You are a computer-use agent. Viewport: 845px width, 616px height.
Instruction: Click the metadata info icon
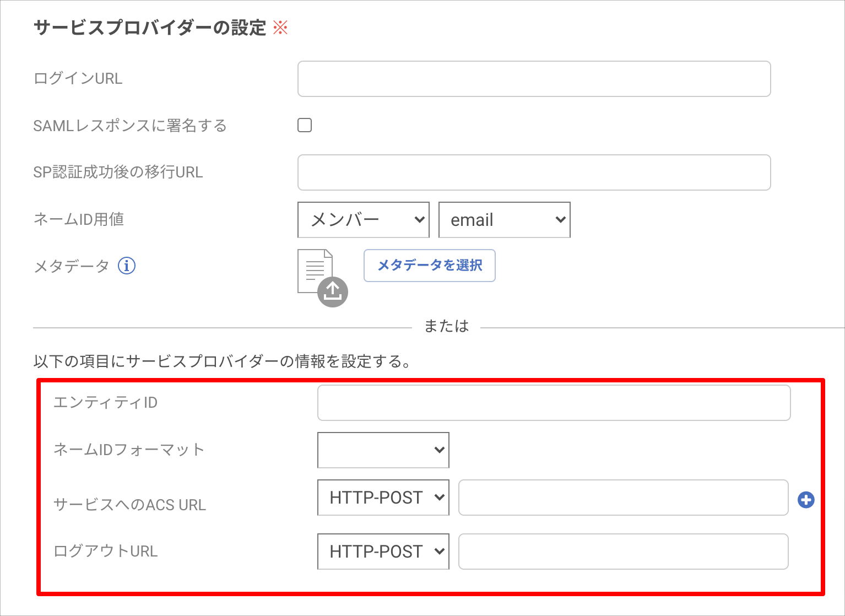point(127,266)
